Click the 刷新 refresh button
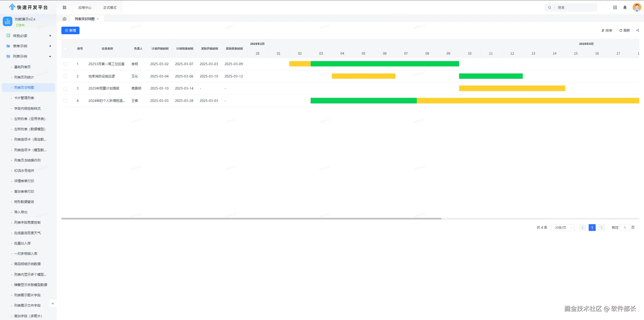The height and width of the screenshot is (320, 644). (625, 30)
